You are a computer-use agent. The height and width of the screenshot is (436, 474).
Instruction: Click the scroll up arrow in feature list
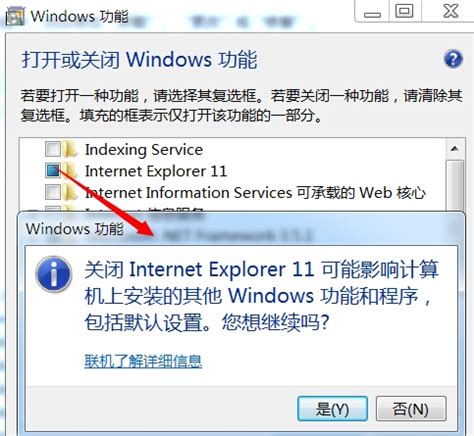[454, 149]
